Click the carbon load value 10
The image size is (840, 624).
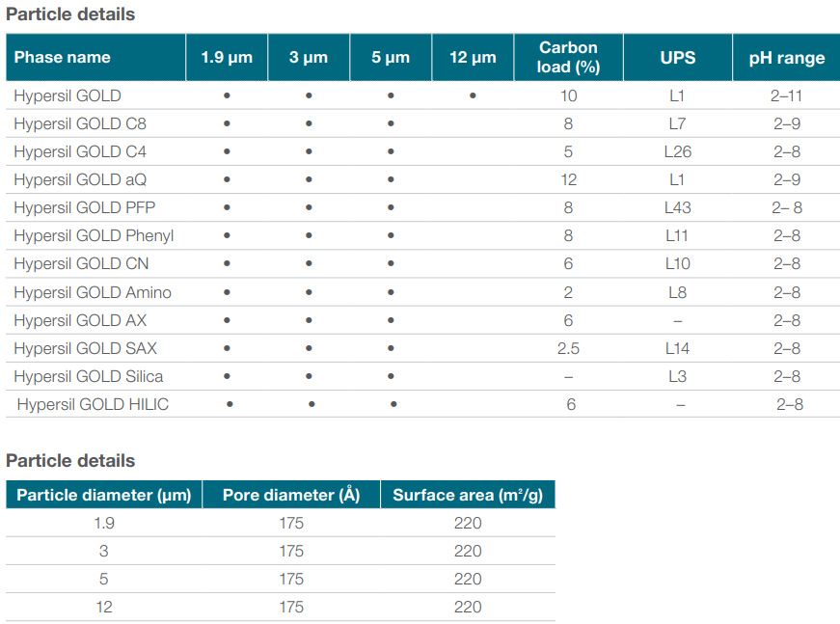click(x=568, y=95)
